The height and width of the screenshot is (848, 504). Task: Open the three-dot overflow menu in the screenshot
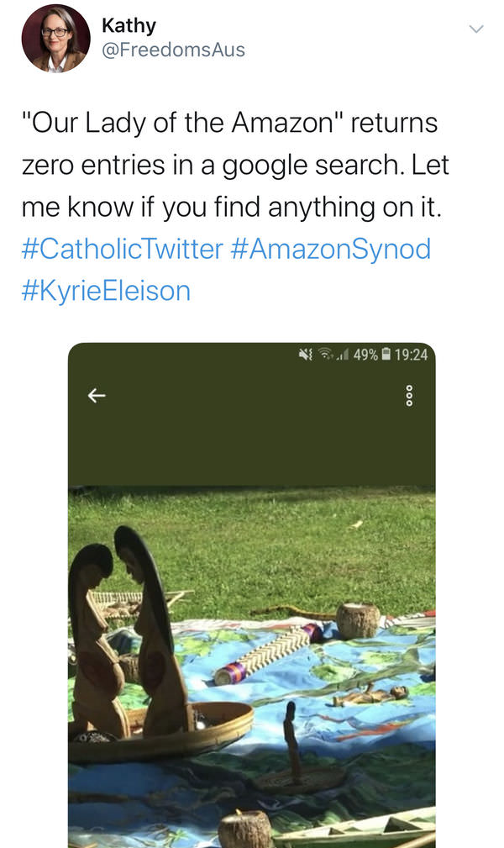click(409, 396)
